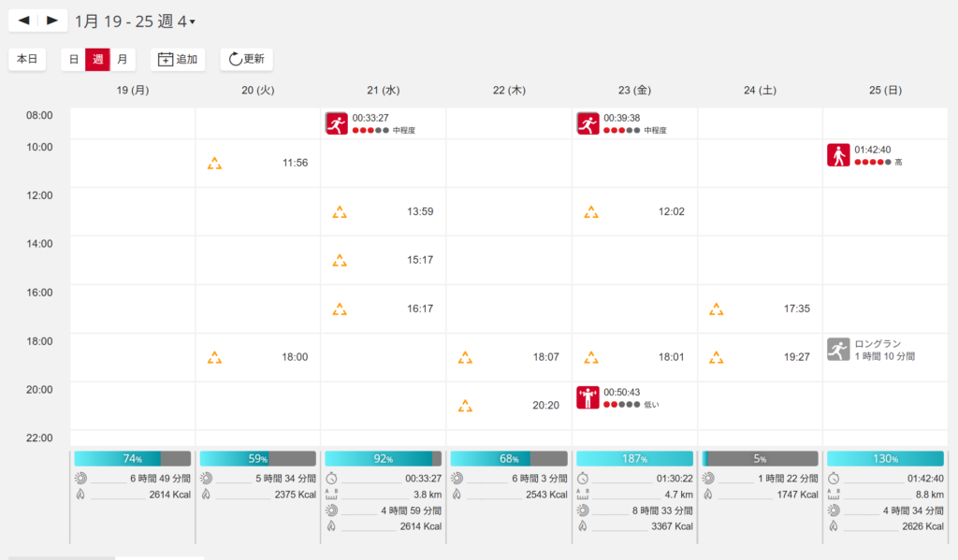958x560 pixels.
Task: Click the 追加 add button
Action: click(x=178, y=59)
